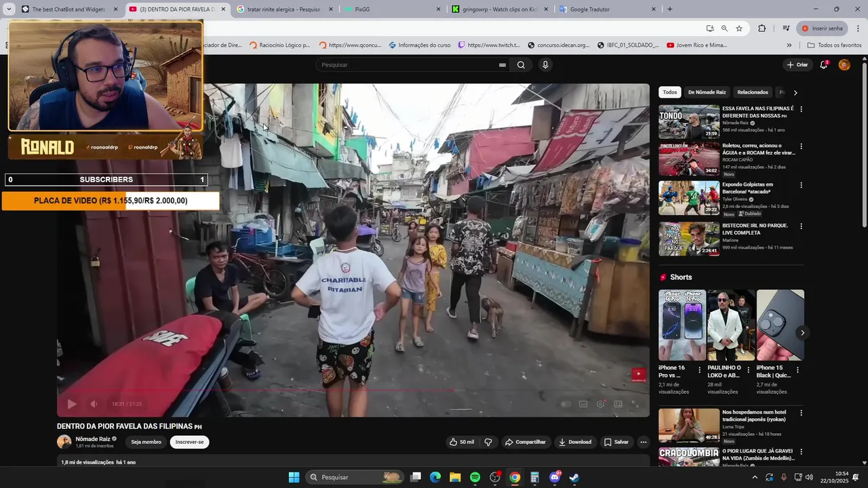This screenshot has width=868, height=488.
Task: Select the De Nômade Raiz filter chip
Action: (707, 92)
